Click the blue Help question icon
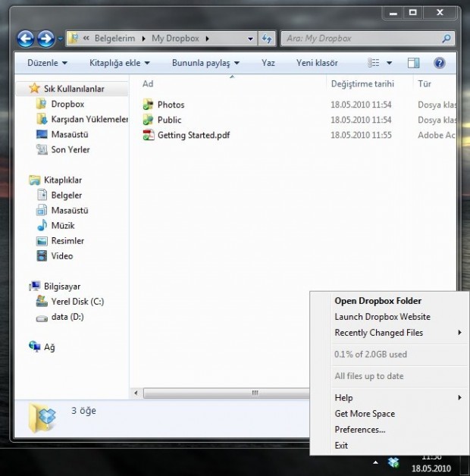Viewport: 470px width, 476px height. coord(440,63)
